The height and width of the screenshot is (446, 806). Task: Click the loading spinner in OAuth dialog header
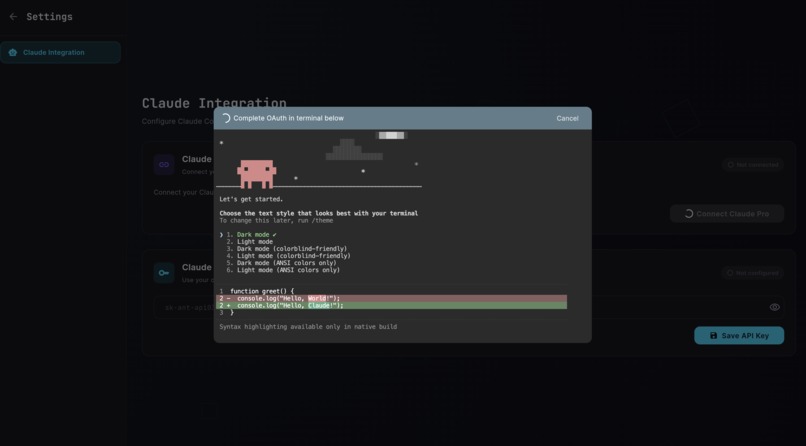pos(225,118)
